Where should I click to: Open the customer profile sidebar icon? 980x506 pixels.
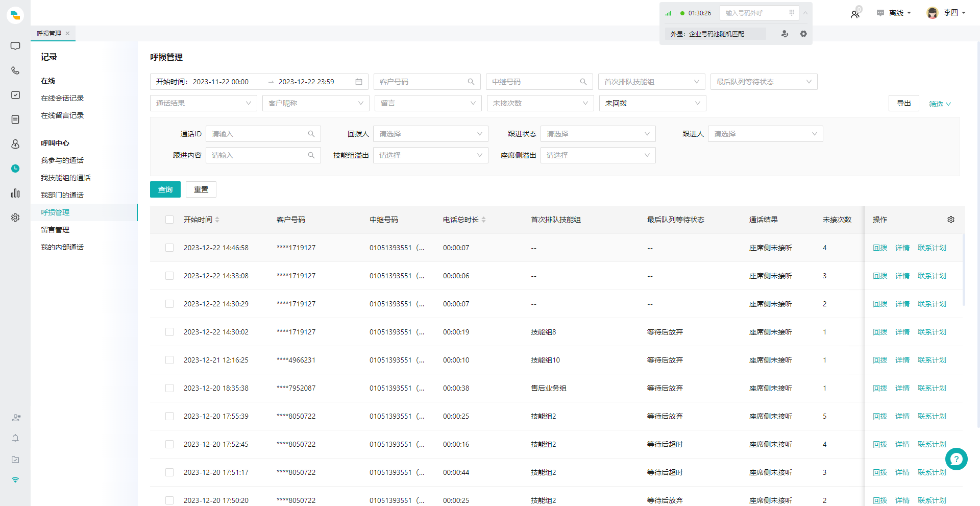click(x=15, y=144)
